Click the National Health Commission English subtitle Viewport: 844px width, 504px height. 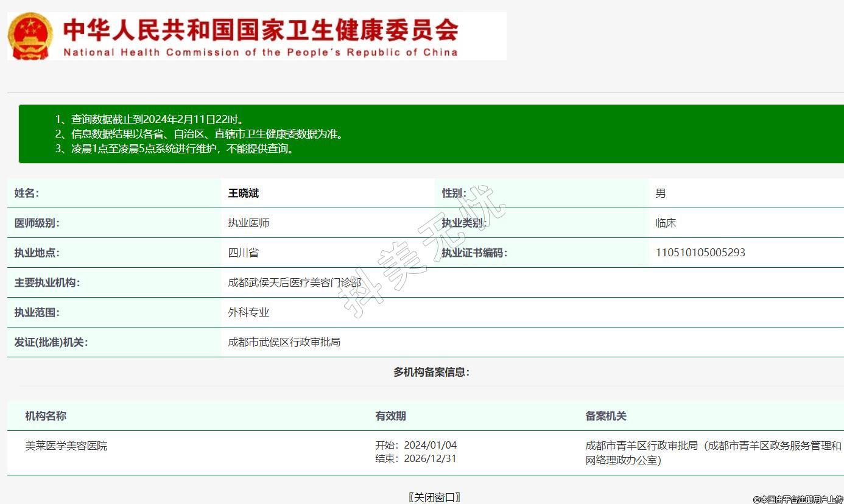[x=261, y=52]
